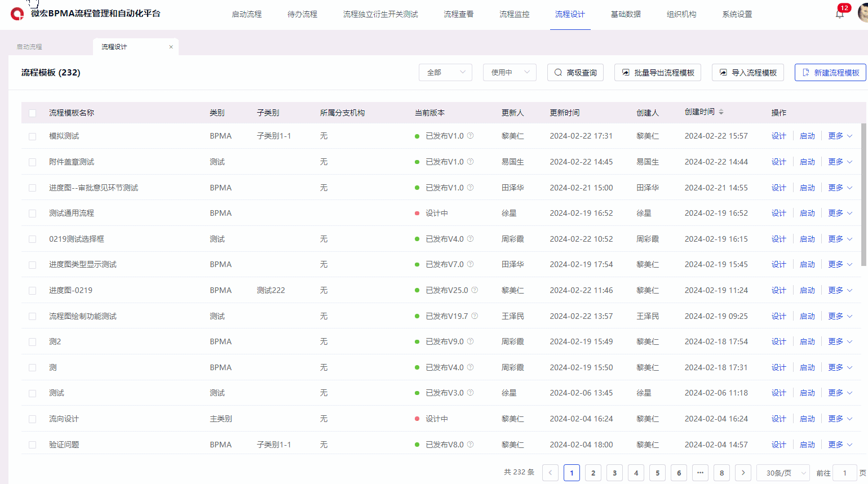Click 设计 link for 测试通用流程
868x484 pixels.
click(x=778, y=213)
